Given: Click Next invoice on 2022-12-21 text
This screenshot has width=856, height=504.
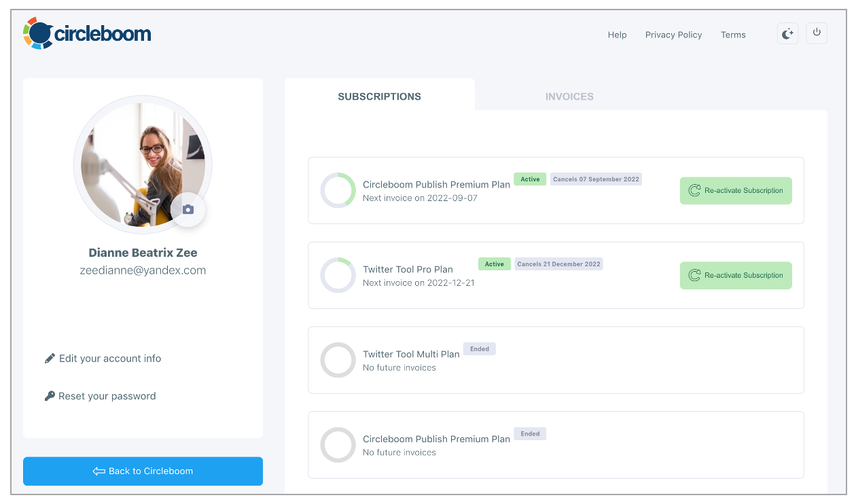Looking at the screenshot, I should (x=418, y=283).
